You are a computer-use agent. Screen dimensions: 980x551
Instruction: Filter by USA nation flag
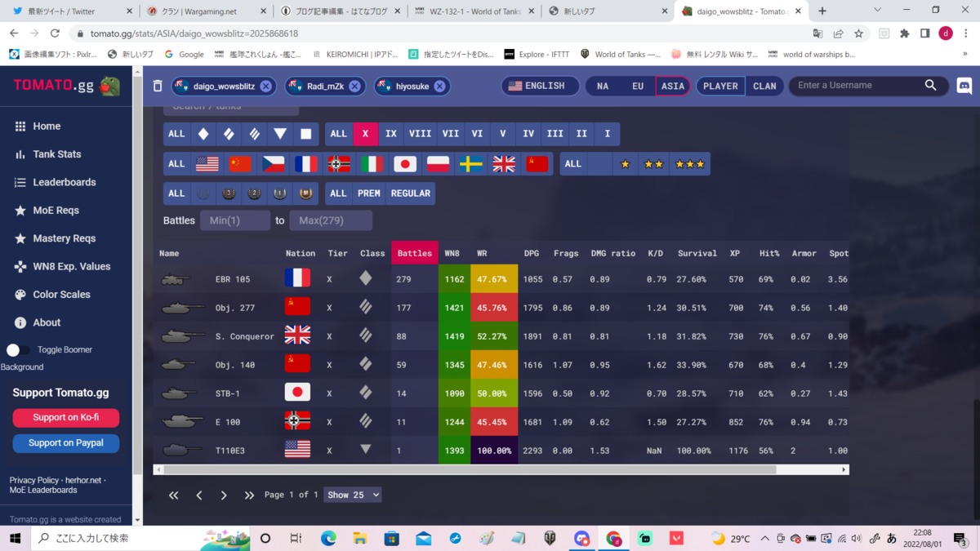pyautogui.click(x=207, y=164)
